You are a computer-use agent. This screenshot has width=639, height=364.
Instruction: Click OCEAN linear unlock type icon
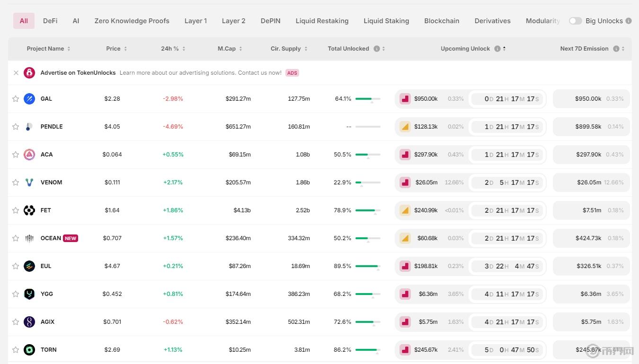point(405,238)
